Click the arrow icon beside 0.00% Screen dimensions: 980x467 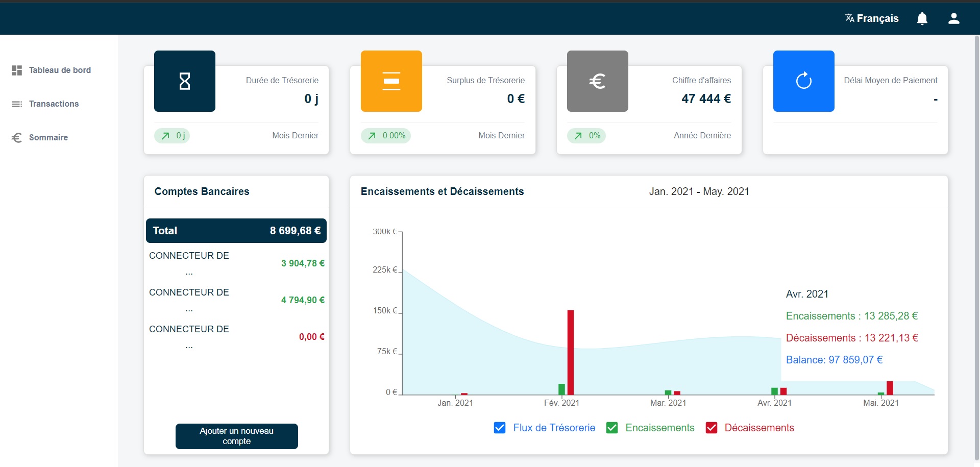[x=372, y=136]
